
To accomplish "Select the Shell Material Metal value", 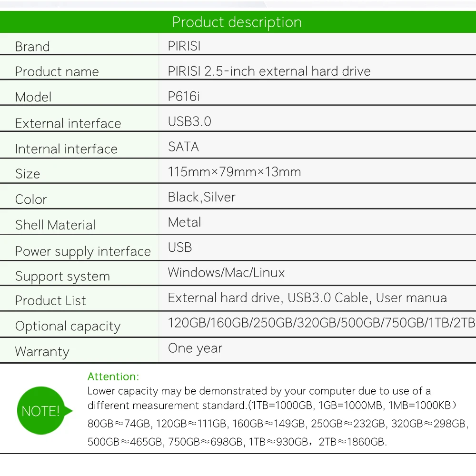I will tap(184, 222).
